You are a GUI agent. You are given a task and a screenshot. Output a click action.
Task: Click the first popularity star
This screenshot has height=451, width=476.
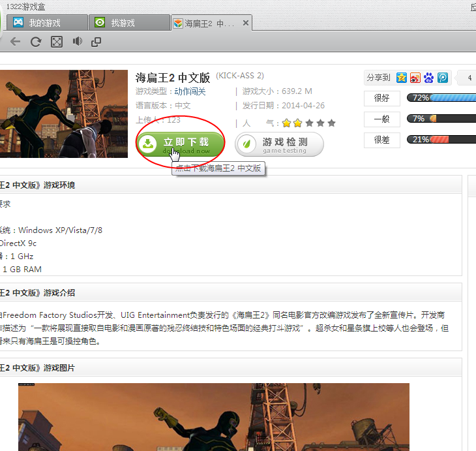coord(286,123)
